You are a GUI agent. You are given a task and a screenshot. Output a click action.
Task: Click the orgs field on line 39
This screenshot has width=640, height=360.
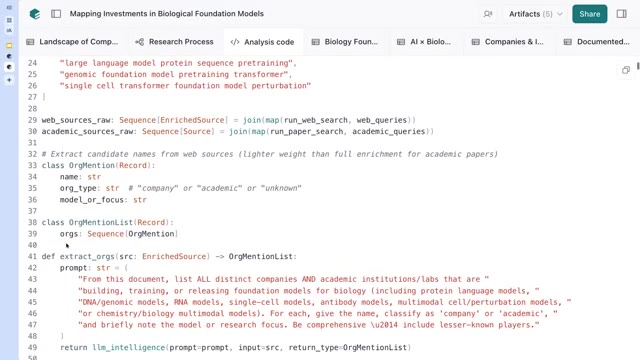[69, 234]
